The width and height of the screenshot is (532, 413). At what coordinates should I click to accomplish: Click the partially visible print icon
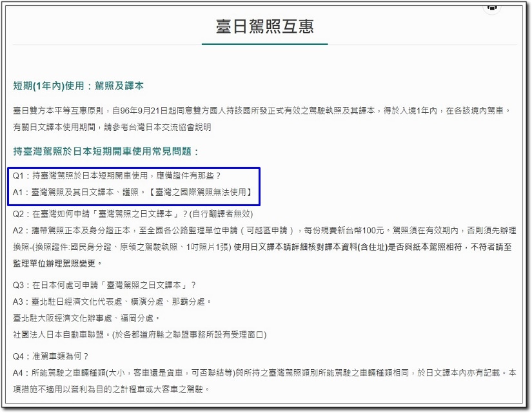pos(491,7)
